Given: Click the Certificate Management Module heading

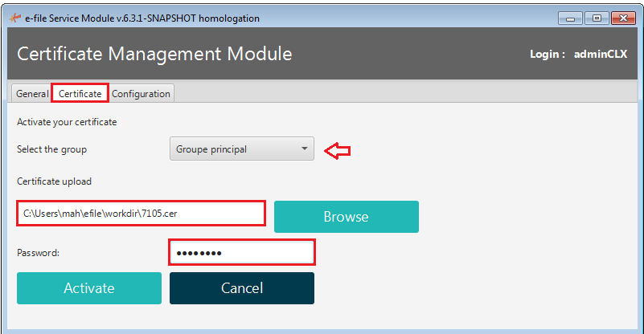Looking at the screenshot, I should (x=154, y=55).
